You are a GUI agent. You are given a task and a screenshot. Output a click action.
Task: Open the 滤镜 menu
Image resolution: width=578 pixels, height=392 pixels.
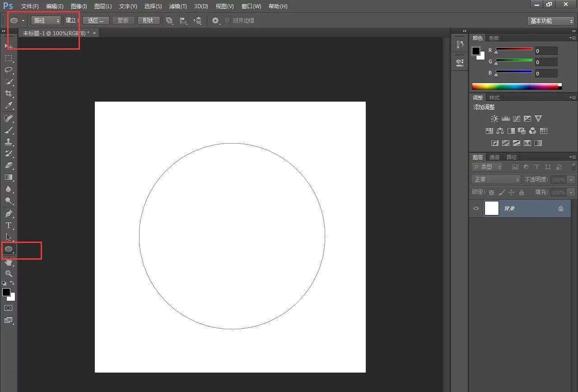coord(177,6)
